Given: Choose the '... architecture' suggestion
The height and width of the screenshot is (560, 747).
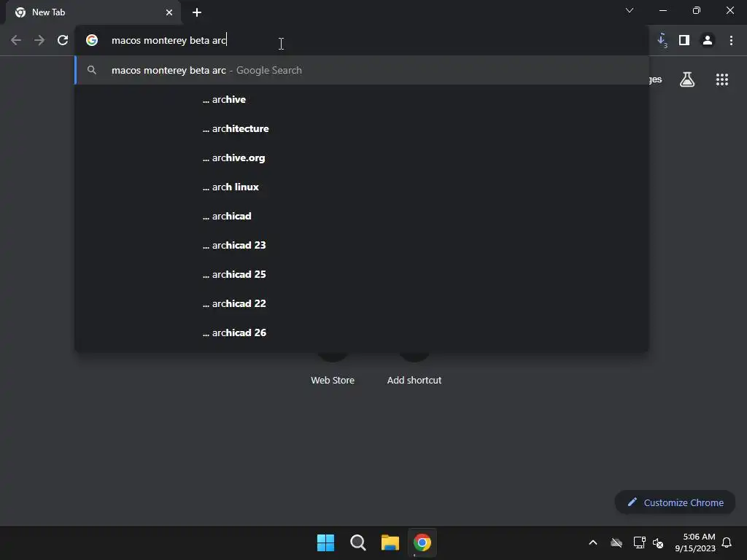Looking at the screenshot, I should pos(362,128).
